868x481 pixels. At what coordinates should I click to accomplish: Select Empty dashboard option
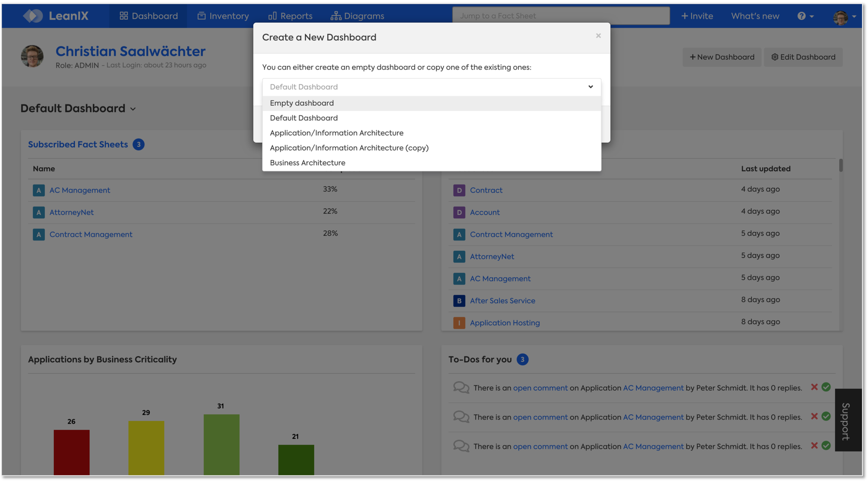coord(302,103)
